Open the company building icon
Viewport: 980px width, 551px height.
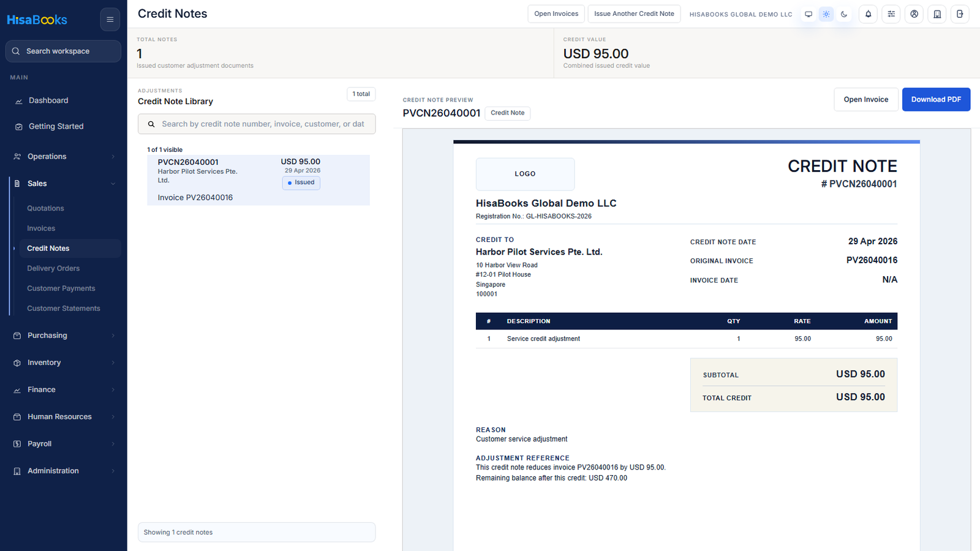[937, 14]
